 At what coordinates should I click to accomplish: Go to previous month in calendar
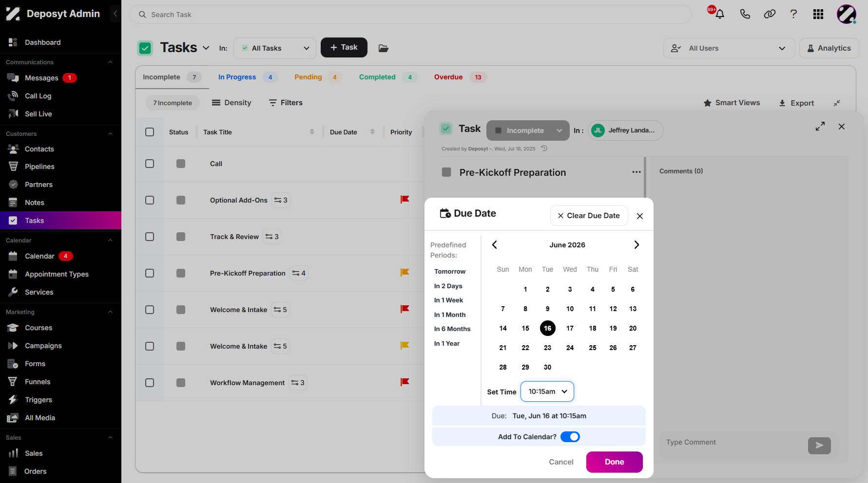point(494,245)
